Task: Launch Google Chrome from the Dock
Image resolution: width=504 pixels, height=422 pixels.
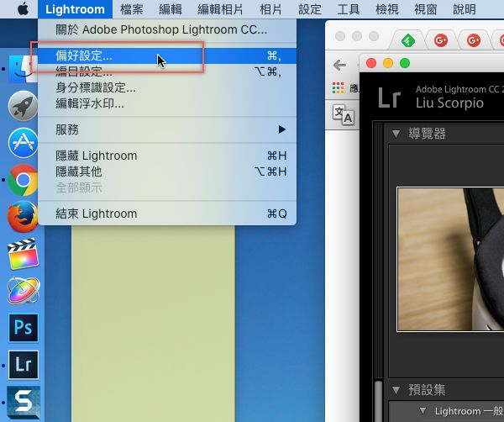Action: click(23, 180)
